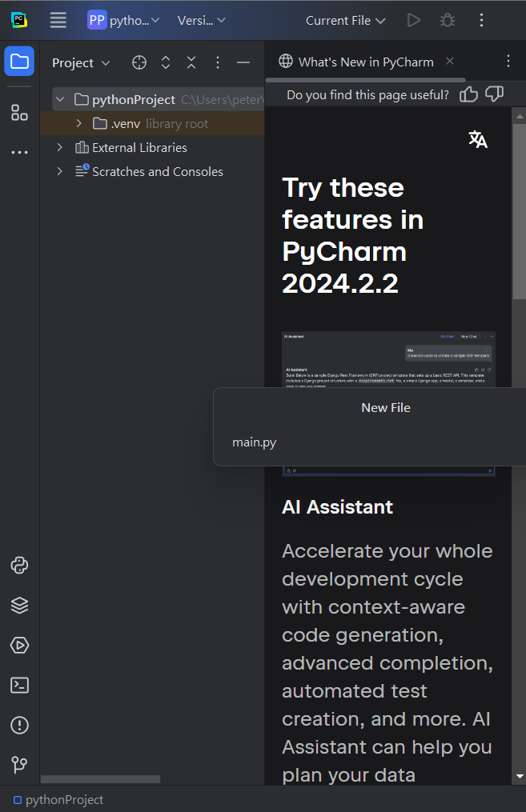Click the scroll up arrow in What's New
The image size is (526, 812).
(x=520, y=117)
